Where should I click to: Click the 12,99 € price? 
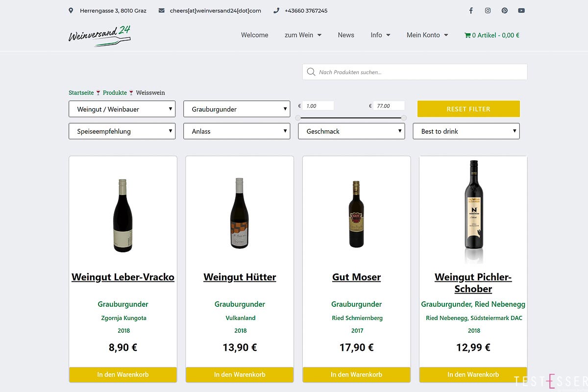473,347
